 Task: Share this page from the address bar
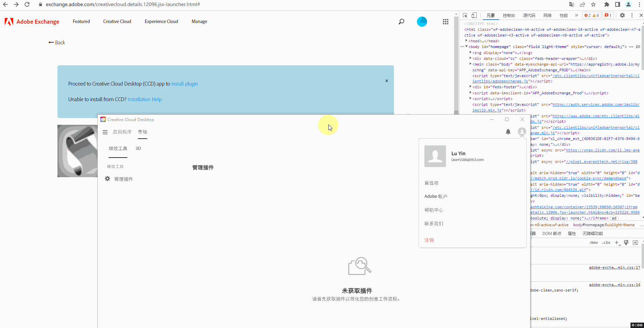click(583, 4)
